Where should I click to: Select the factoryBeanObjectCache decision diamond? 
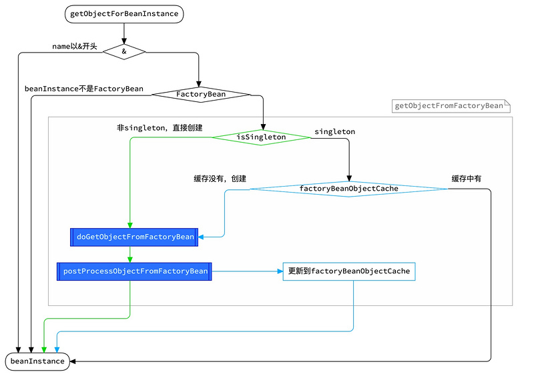click(x=348, y=189)
